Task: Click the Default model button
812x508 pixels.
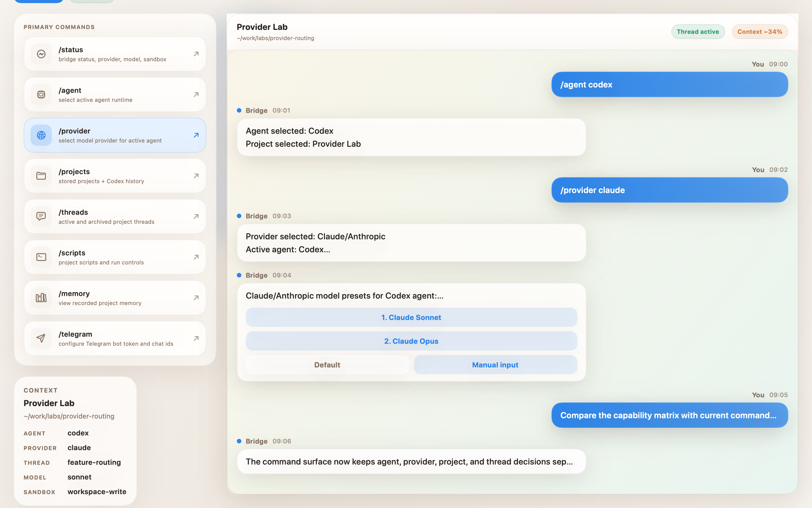Action: pyautogui.click(x=327, y=365)
